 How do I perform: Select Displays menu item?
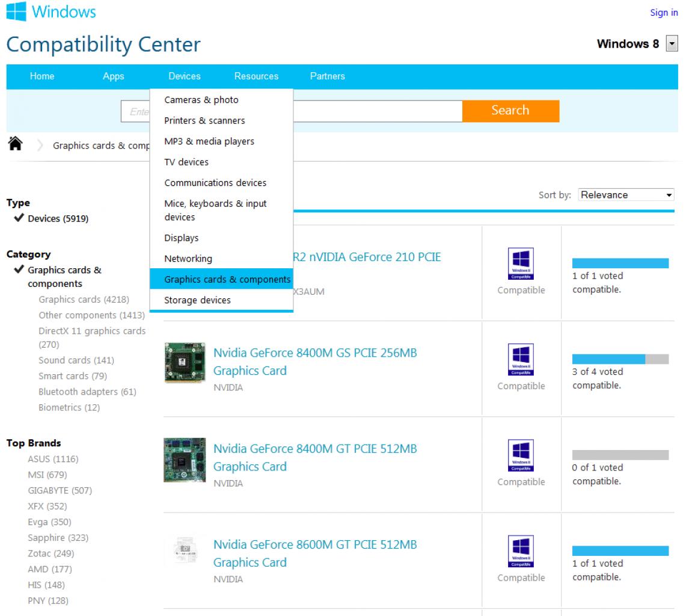[221, 238]
